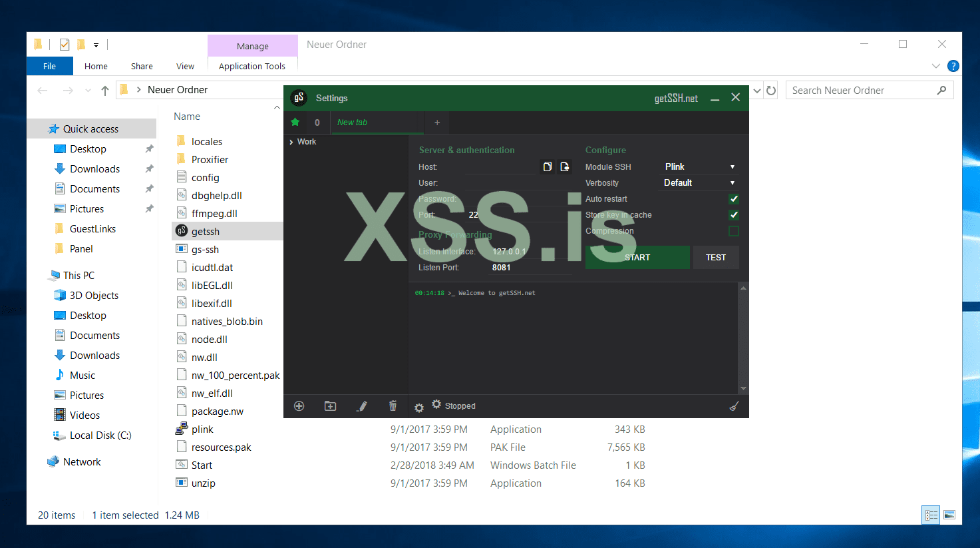Viewport: 980px width, 548px height.
Task: Run the TEST button
Action: [x=716, y=257]
